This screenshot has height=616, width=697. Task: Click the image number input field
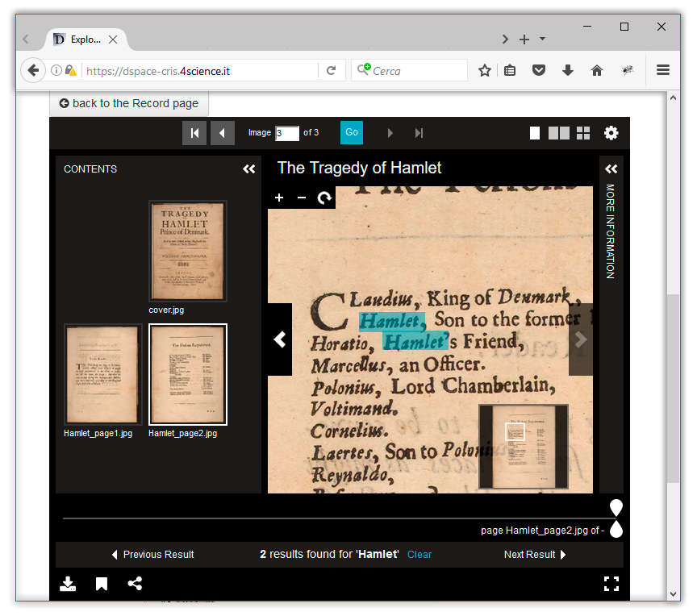click(286, 133)
